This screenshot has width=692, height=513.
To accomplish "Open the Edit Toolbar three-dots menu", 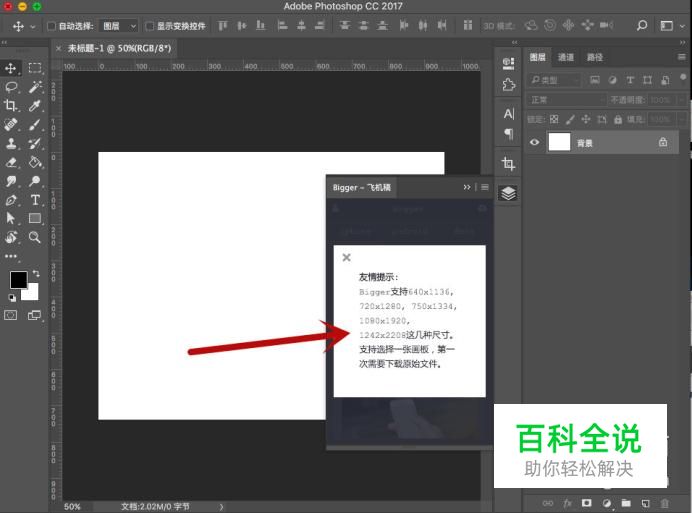I will pos(11,256).
